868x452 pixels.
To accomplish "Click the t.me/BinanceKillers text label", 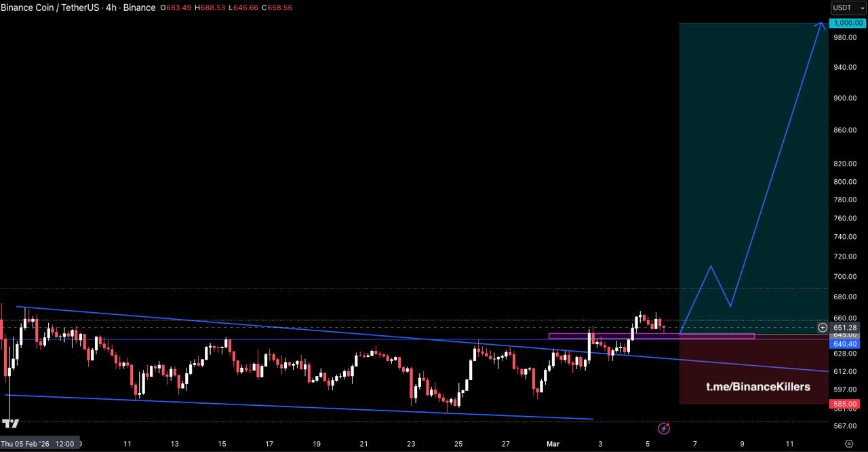I will pyautogui.click(x=757, y=387).
